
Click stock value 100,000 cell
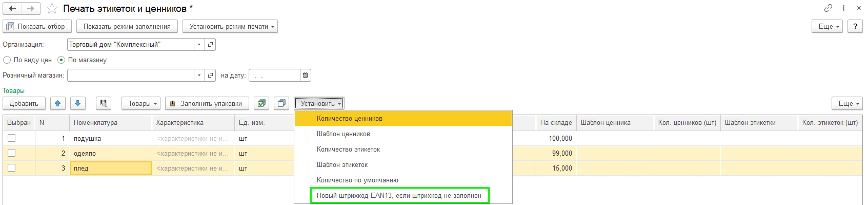coord(556,138)
